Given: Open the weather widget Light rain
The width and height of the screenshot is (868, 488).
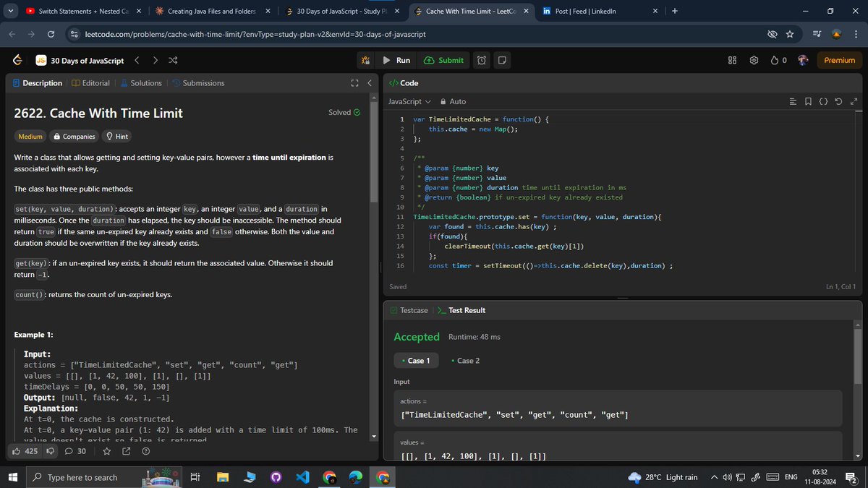Looking at the screenshot, I should click(x=662, y=477).
